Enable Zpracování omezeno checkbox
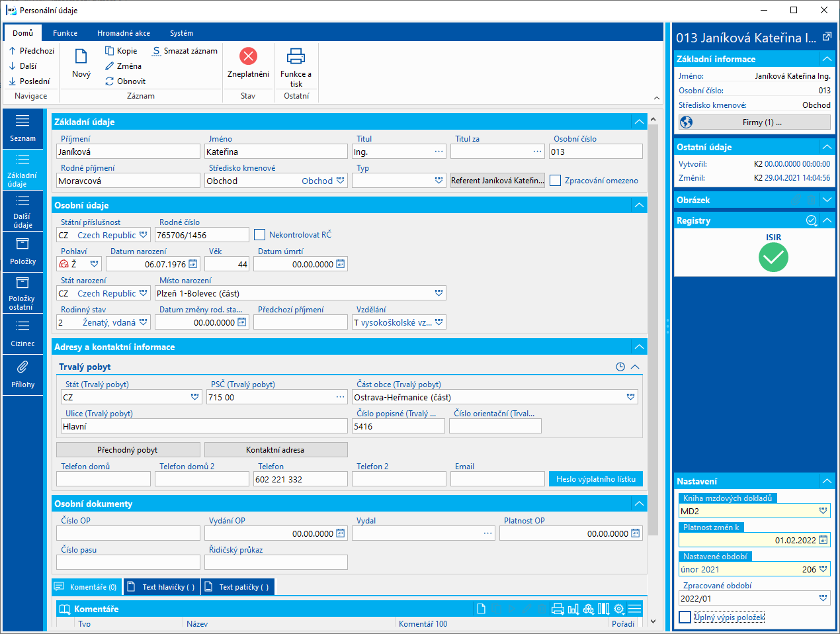This screenshot has height=634, width=840. (x=556, y=181)
